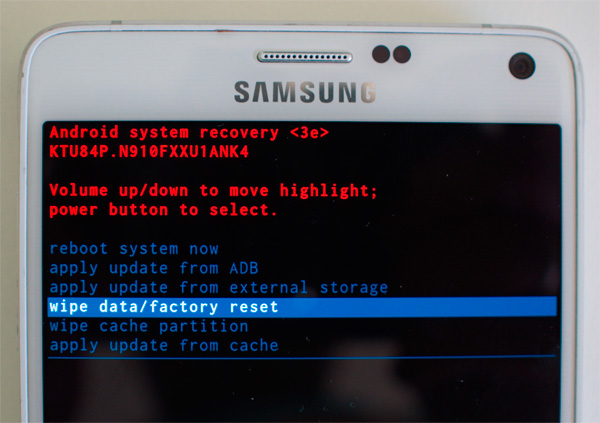Choose wipe cache partition entry

[149, 327]
